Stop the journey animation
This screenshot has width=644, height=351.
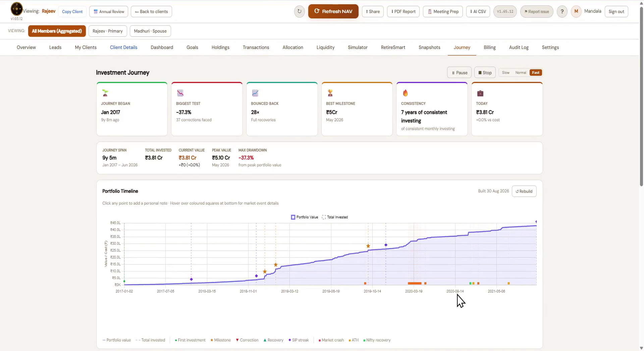point(485,72)
